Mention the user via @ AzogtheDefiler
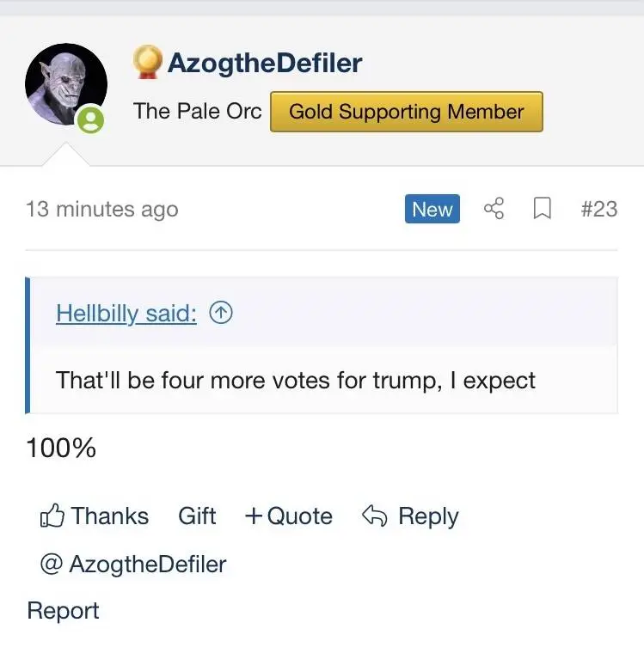Image resolution: width=644 pixels, height=647 pixels. tap(133, 564)
